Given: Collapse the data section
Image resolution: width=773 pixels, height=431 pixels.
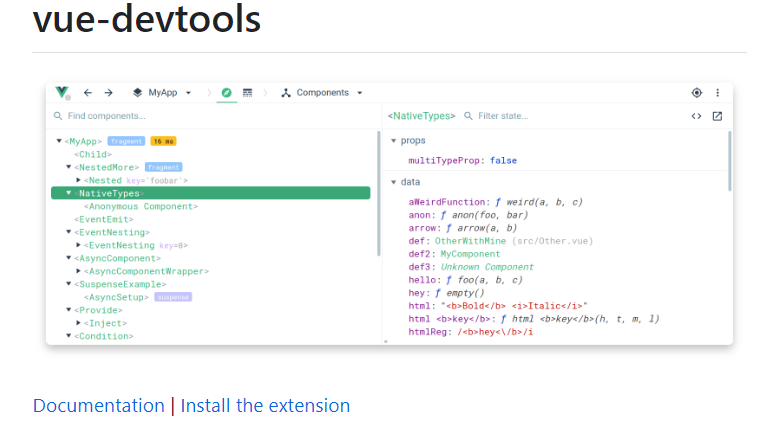Looking at the screenshot, I should [x=393, y=182].
